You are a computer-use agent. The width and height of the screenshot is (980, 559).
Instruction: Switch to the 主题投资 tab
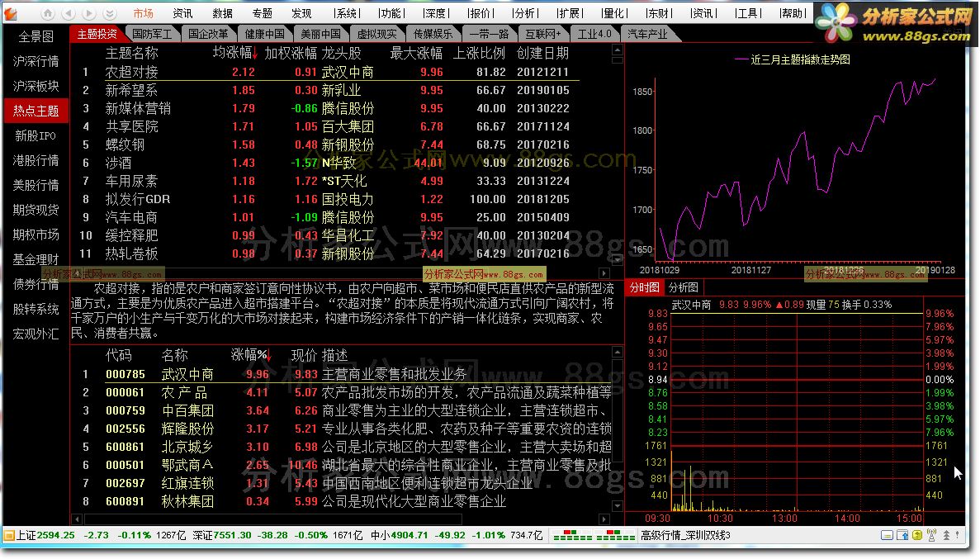pyautogui.click(x=97, y=34)
